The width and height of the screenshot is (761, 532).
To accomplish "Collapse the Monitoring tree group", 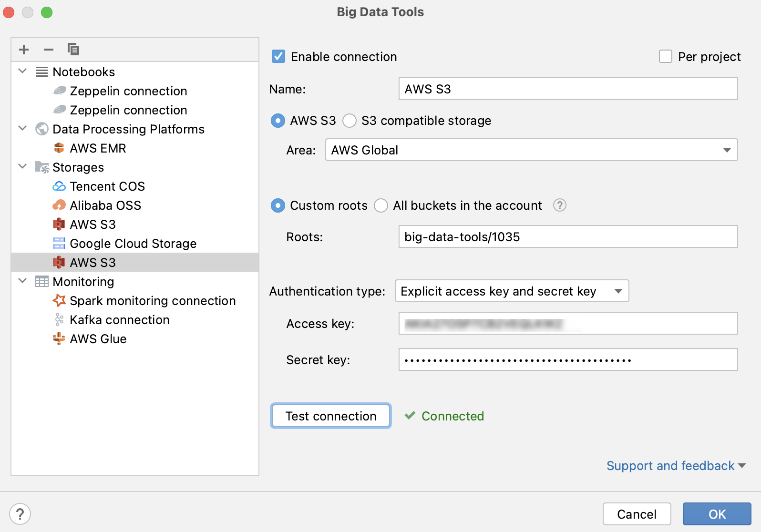I will [x=22, y=281].
